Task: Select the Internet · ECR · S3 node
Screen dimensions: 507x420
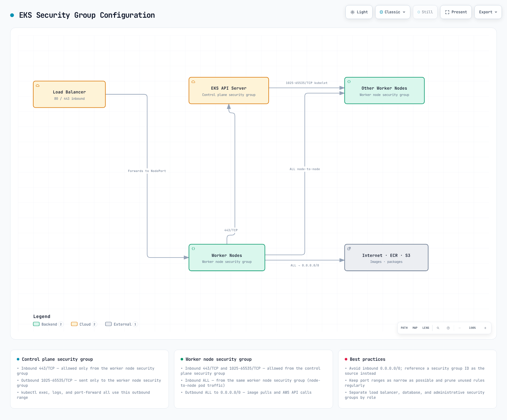Action: [x=386, y=258]
